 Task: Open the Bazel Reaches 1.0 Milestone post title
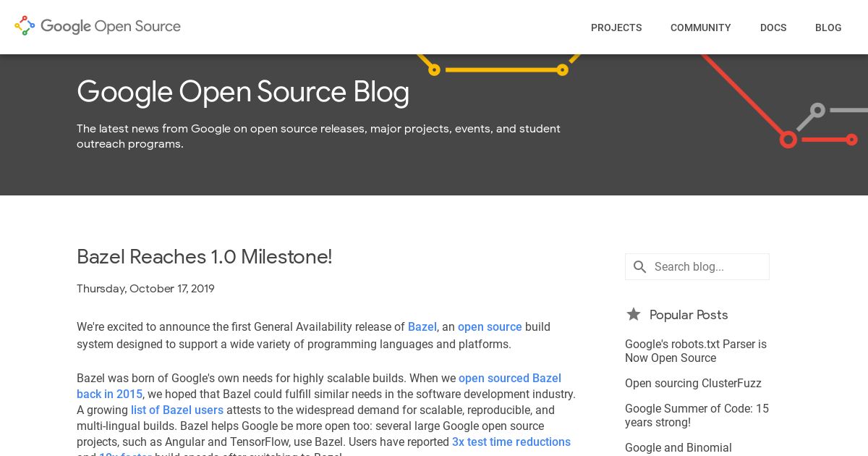click(x=204, y=257)
